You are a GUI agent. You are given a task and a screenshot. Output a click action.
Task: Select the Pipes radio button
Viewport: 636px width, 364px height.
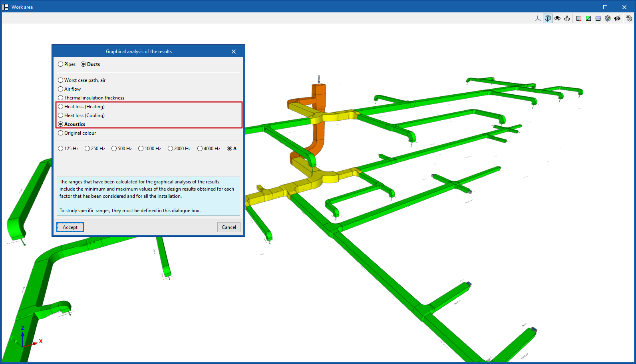coord(67,64)
